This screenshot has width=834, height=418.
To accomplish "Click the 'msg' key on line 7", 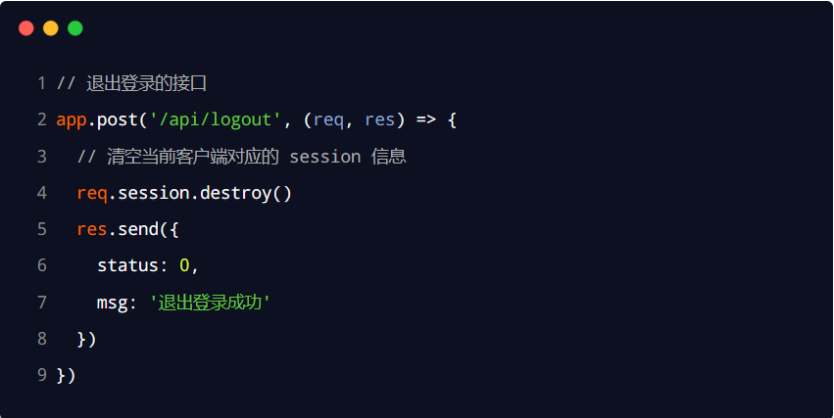I will pos(112,303).
